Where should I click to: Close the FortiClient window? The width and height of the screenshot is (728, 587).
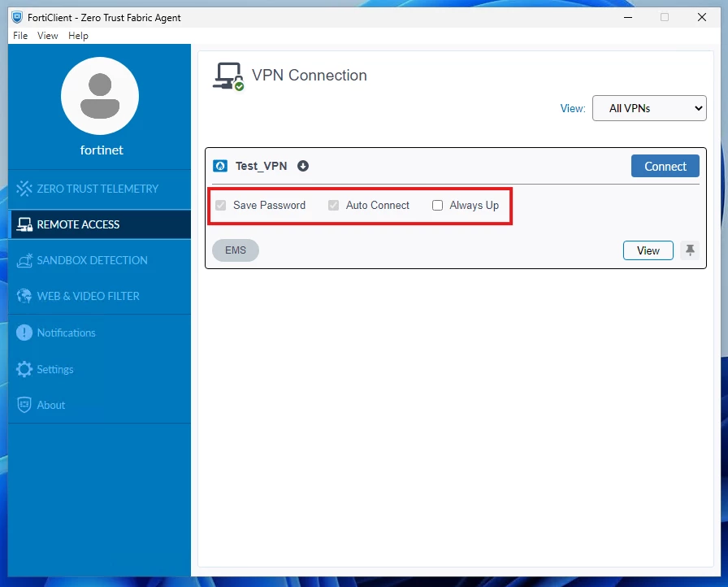pyautogui.click(x=702, y=17)
